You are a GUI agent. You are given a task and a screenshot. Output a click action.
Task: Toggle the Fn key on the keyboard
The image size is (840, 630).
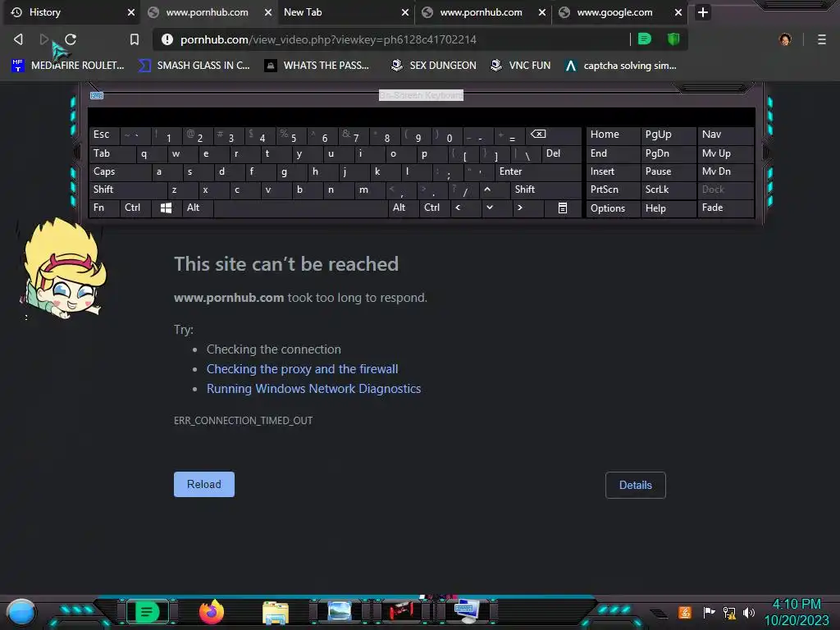104,208
